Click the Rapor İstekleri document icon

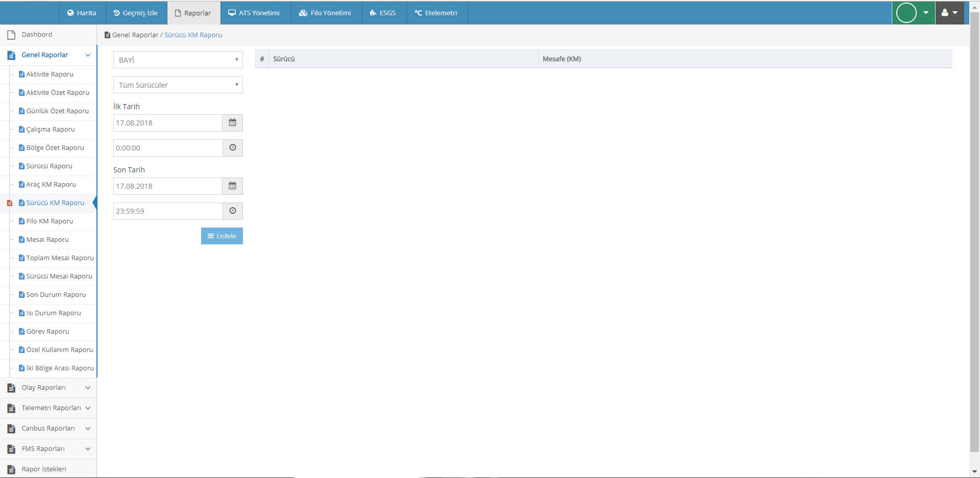11,470
